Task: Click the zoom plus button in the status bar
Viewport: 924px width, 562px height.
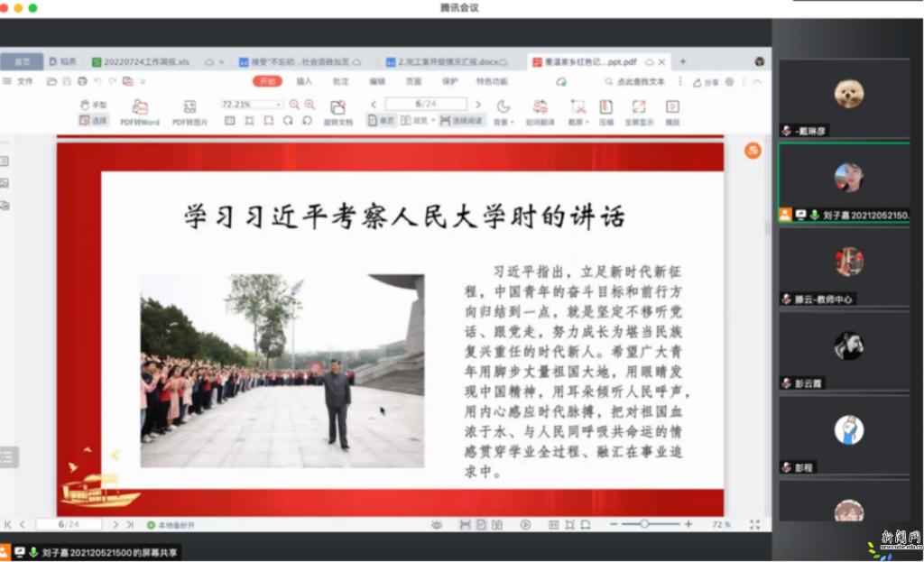Action: point(688,524)
